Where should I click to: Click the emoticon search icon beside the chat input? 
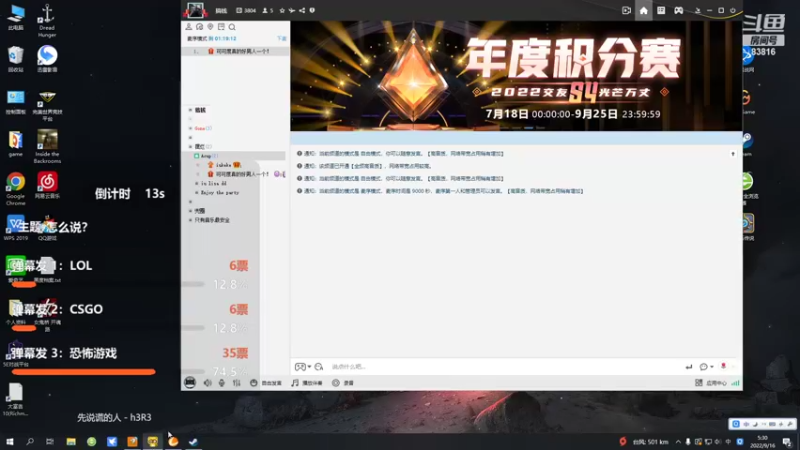319,367
